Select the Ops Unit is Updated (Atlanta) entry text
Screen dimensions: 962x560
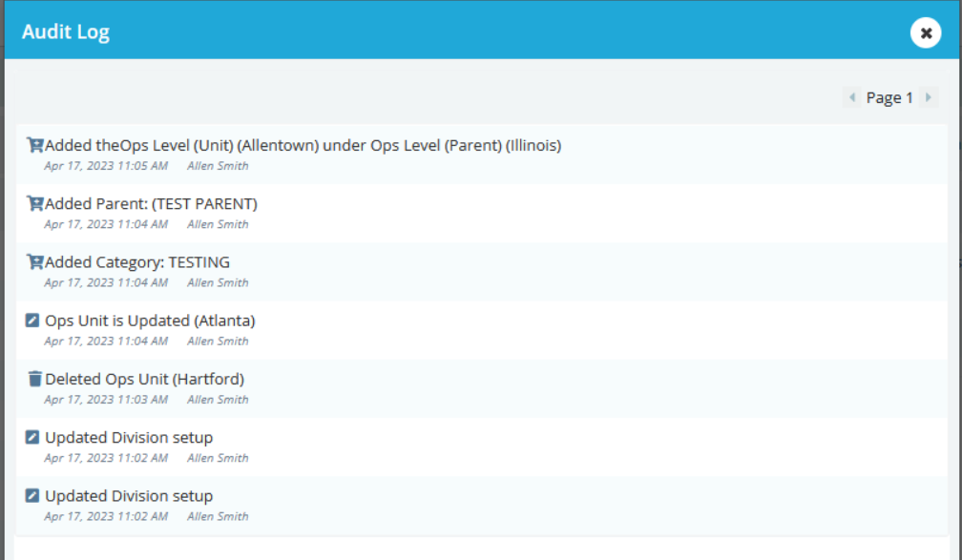coord(150,321)
